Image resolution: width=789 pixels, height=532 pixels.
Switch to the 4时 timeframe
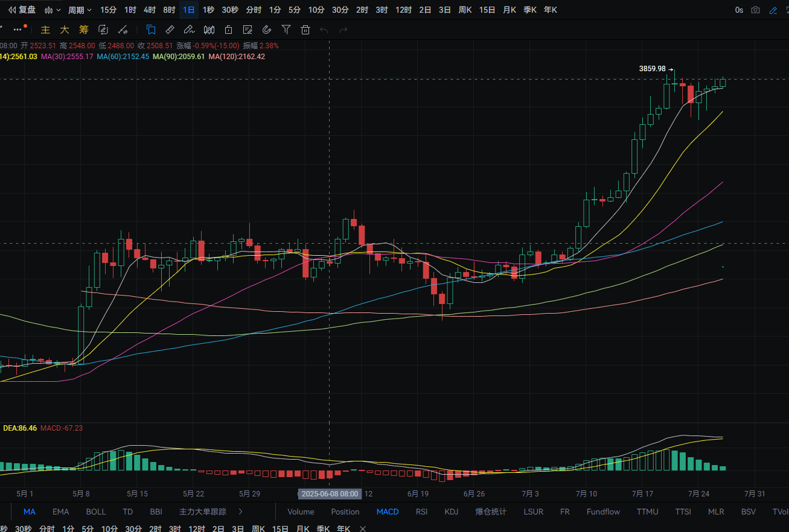click(150, 10)
